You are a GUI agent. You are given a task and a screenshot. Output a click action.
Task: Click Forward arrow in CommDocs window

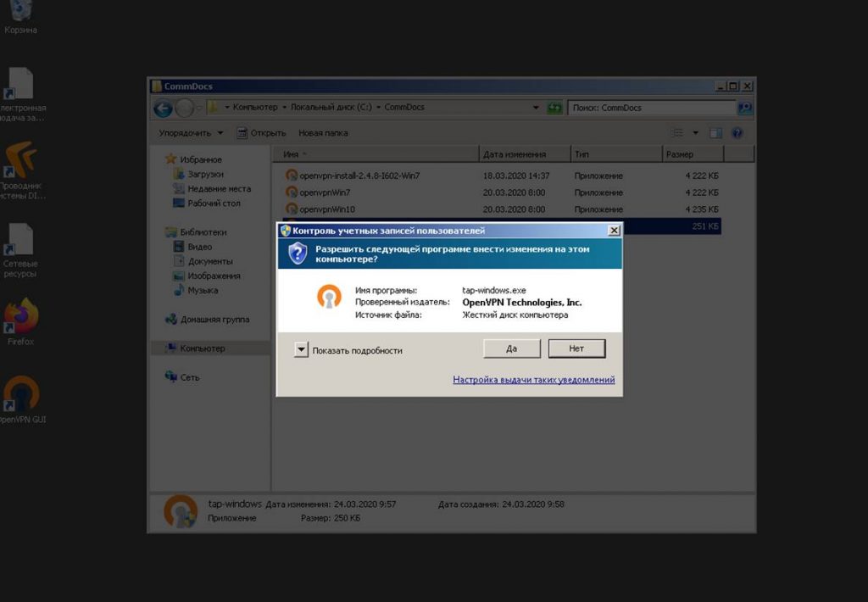point(184,108)
